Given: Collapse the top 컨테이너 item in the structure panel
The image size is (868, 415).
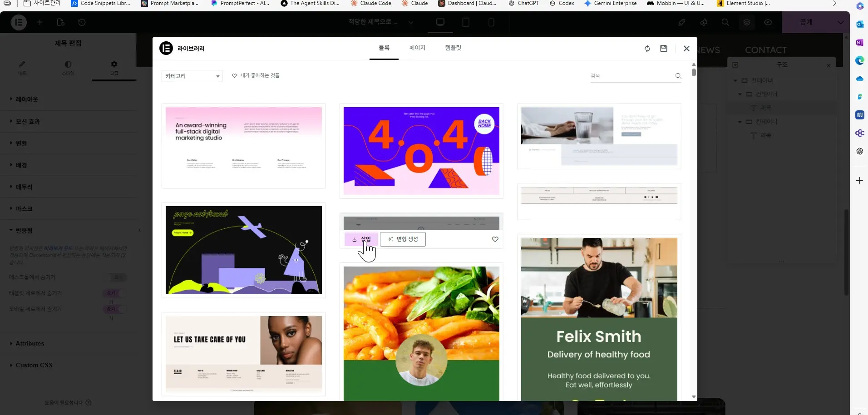Looking at the screenshot, I should pyautogui.click(x=735, y=80).
